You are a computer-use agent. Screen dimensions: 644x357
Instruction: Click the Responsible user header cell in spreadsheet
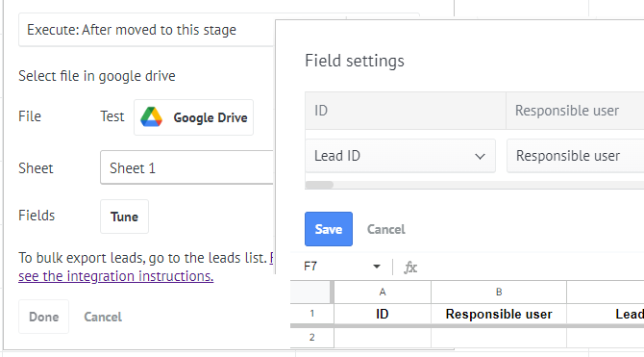click(499, 315)
